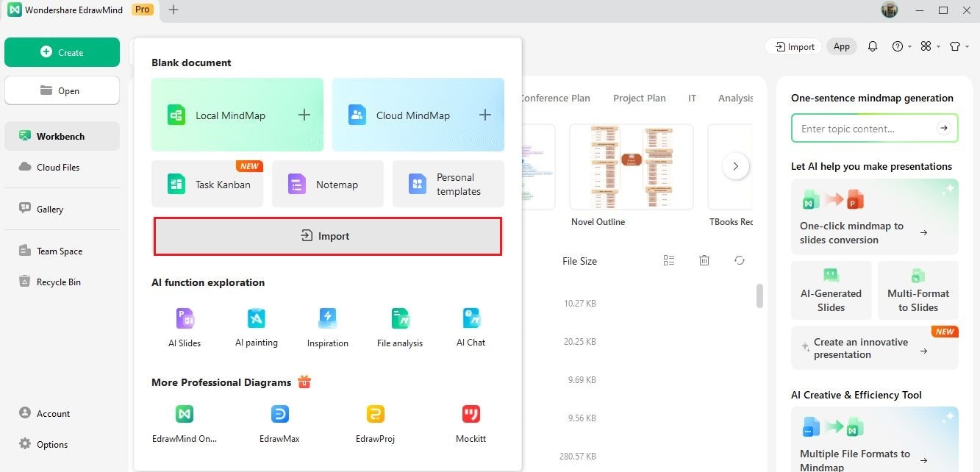Open notifications bell icon
The height and width of the screenshot is (472, 980).
(x=873, y=46)
